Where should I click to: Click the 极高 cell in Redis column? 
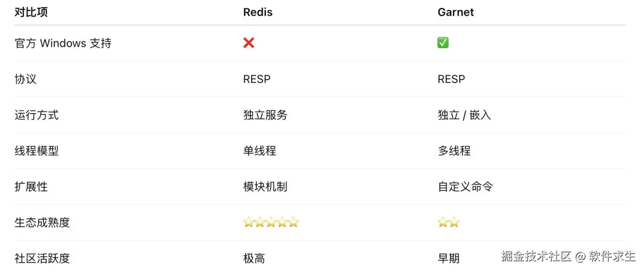point(254,259)
